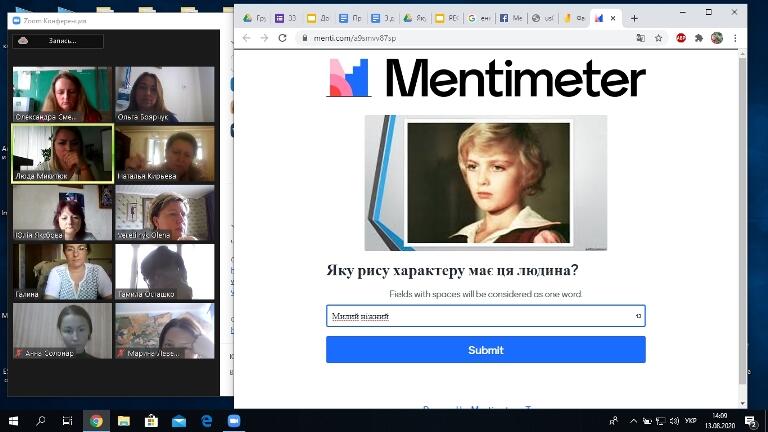
Task: Open the Extensions puzzle icon
Action: pyautogui.click(x=699, y=38)
